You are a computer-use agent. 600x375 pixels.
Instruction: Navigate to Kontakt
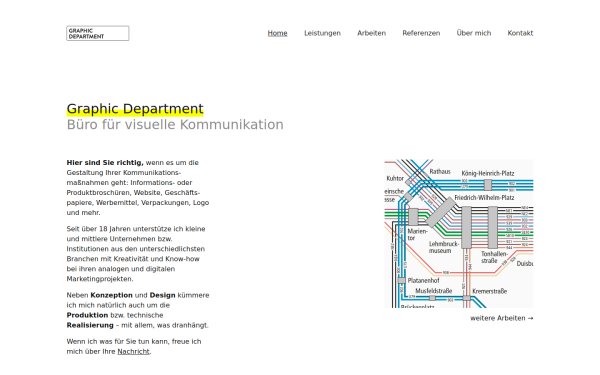(520, 33)
